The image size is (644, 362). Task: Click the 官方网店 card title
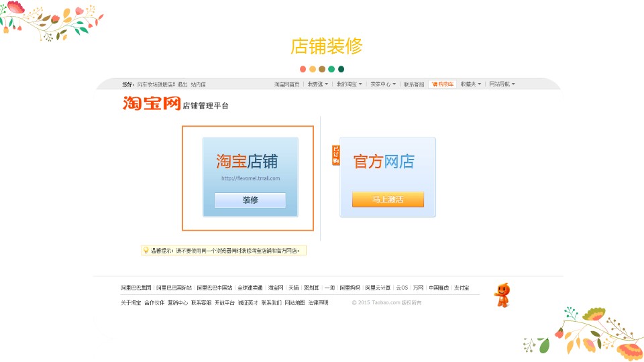384,162
